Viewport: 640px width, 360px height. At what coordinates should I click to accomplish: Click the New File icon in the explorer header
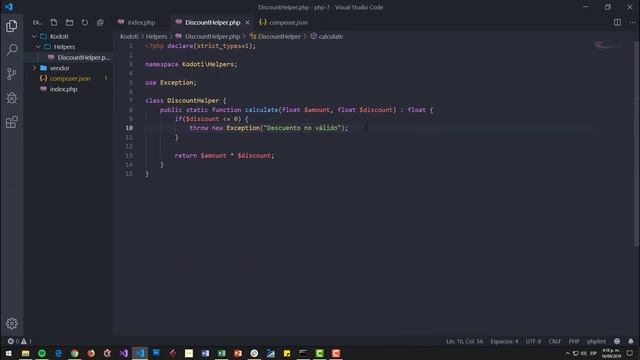53,22
